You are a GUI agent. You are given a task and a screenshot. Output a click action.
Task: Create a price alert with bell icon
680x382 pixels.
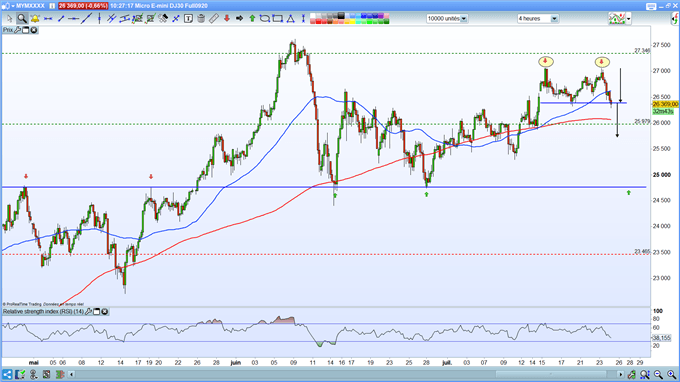35,19
